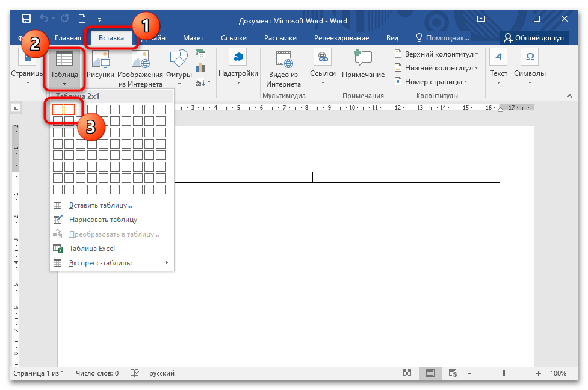Screen dimensions: 588x390
Task: Click Изображения из Интернета
Action: pos(140,68)
